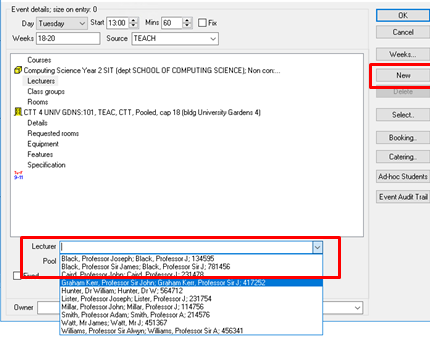
Task: Click the Mins field showing 60
Action: click(x=172, y=23)
